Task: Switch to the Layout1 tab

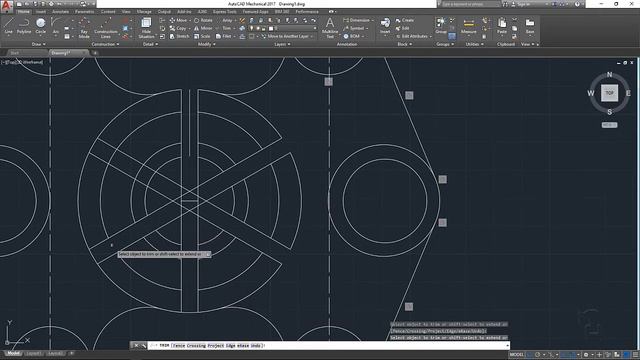Action: [x=33, y=353]
